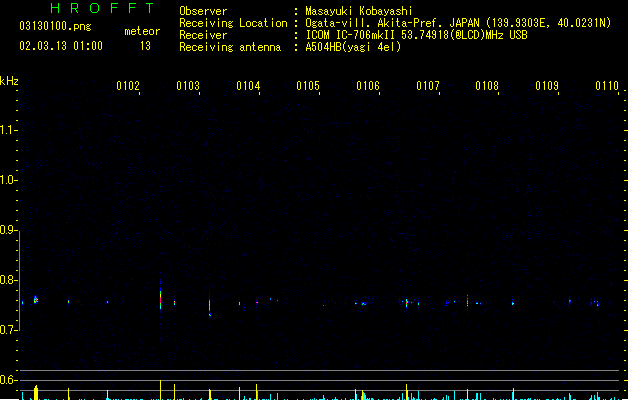Viewport: 629px width, 400px height.
Task: Click the Receiving Location label
Action: point(233,23)
